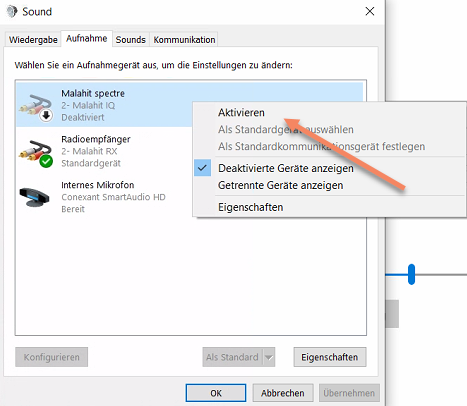
Task: Click the Sound speaker icon in title bar
Action: point(12,11)
